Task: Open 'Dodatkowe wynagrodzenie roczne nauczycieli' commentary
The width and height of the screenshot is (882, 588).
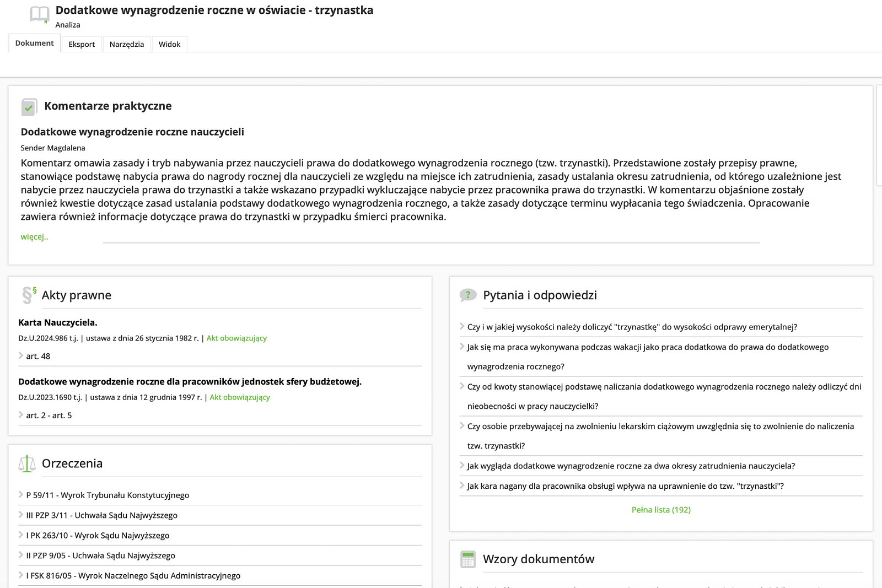Action: [x=132, y=132]
